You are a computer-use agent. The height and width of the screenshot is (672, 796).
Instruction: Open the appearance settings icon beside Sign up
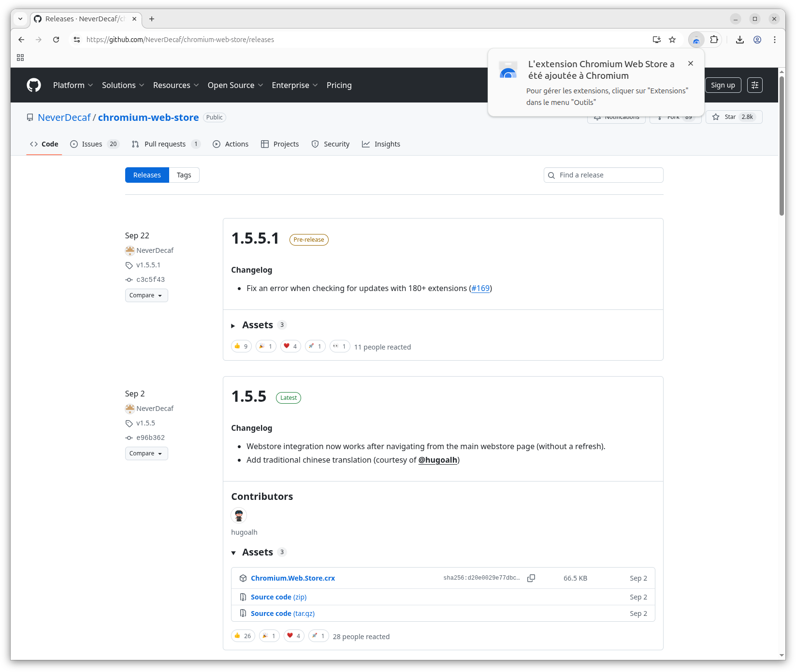[x=754, y=85]
